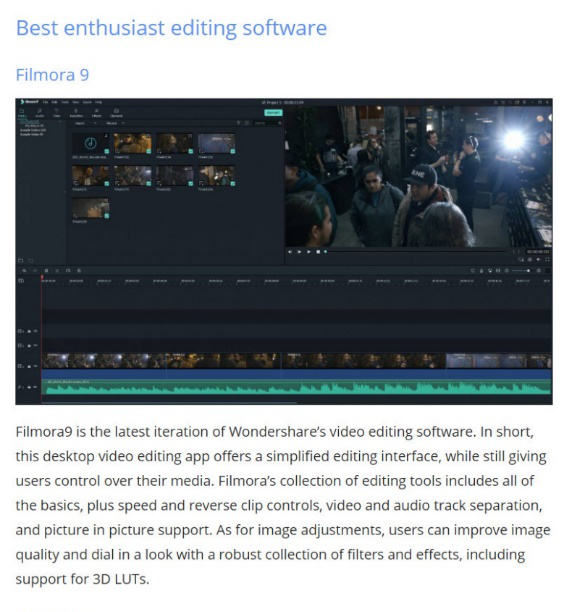
Task: Click the circular arrow icon in timeline toolbar
Action: point(68,270)
